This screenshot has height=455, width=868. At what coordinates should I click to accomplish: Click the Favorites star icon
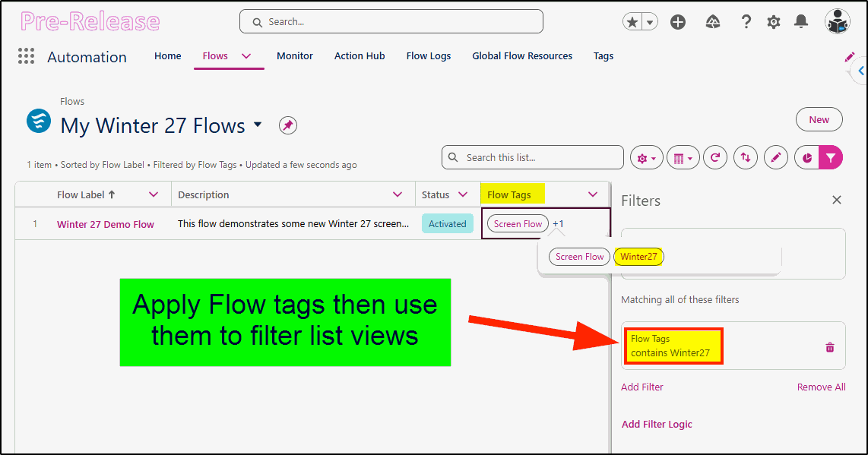(x=632, y=22)
